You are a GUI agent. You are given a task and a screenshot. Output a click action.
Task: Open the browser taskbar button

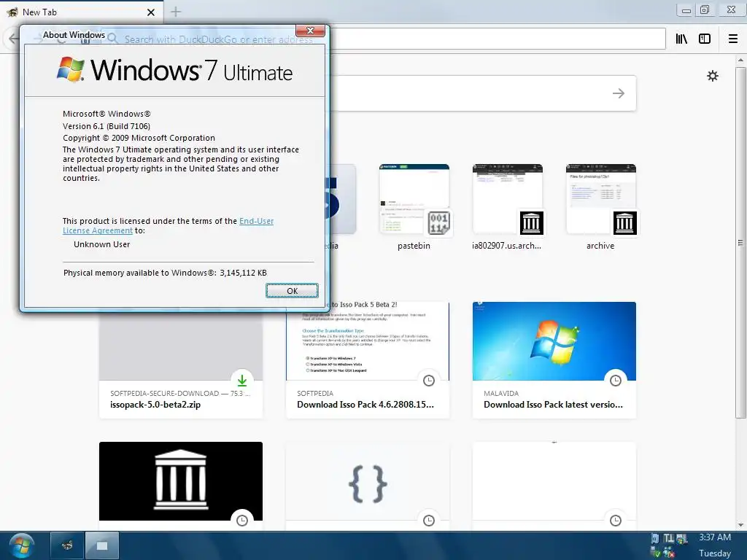tap(67, 545)
